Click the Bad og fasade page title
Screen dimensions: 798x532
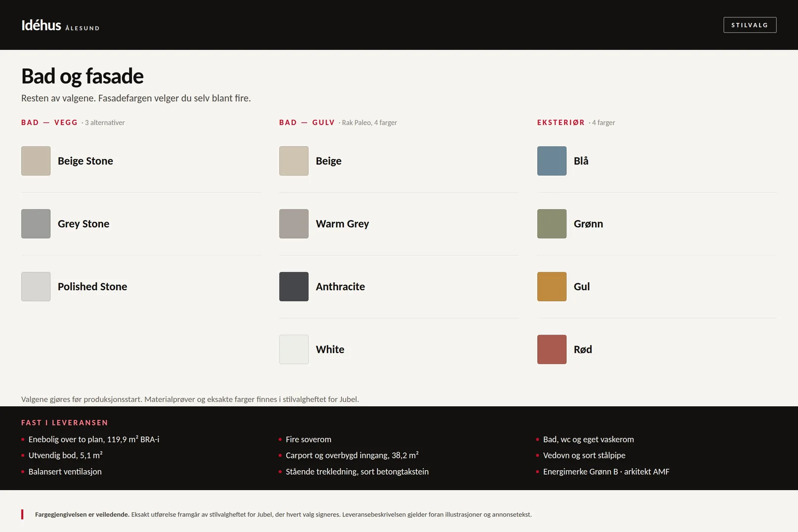click(x=82, y=76)
